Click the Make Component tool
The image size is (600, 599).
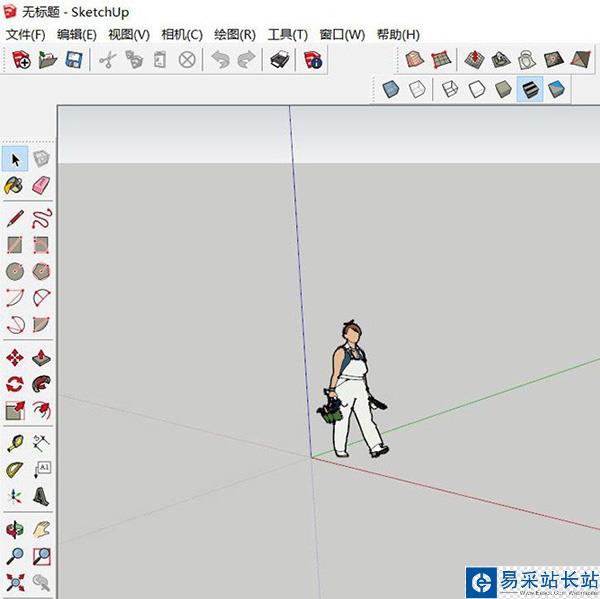[41, 158]
